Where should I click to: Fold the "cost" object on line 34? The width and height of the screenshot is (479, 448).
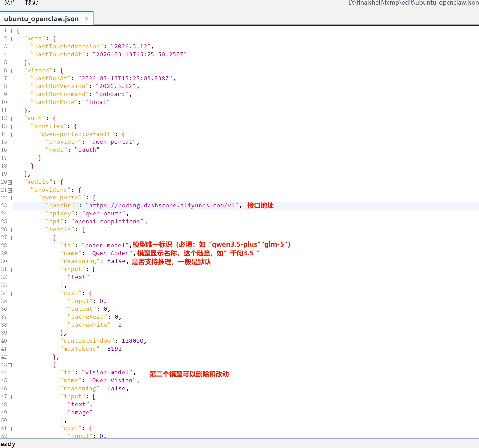tap(10, 294)
